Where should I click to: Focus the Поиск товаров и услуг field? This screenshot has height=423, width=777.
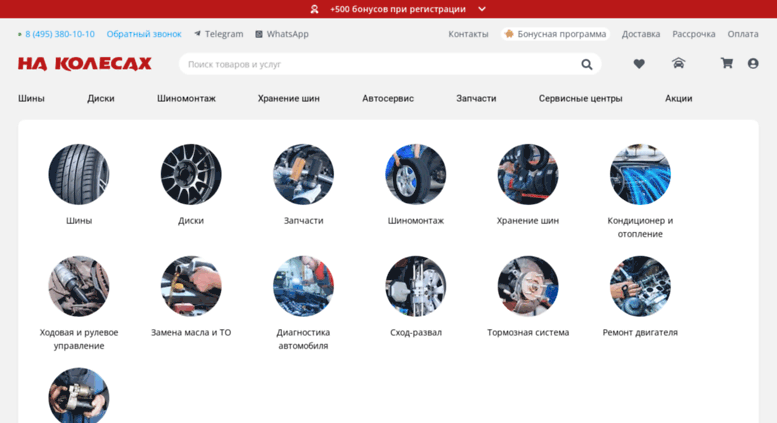click(x=390, y=64)
